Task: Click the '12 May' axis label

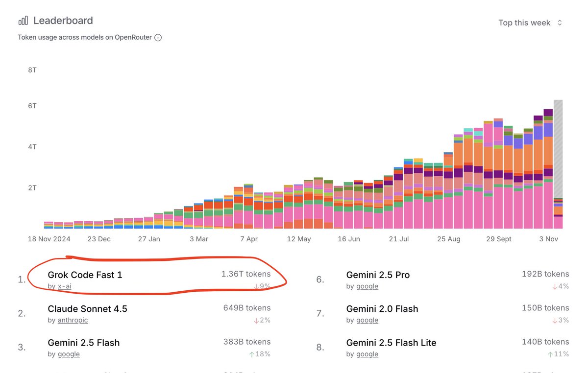Action: 299,239
